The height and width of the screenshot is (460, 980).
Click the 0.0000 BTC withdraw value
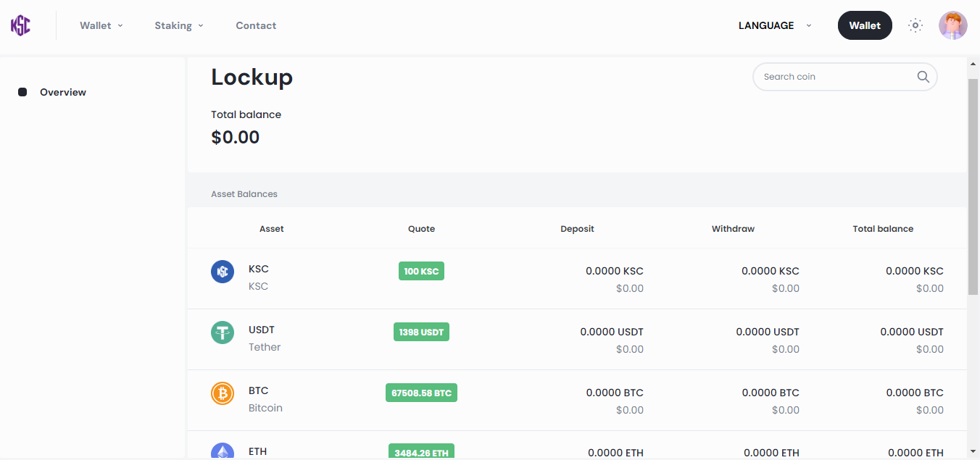pos(771,393)
